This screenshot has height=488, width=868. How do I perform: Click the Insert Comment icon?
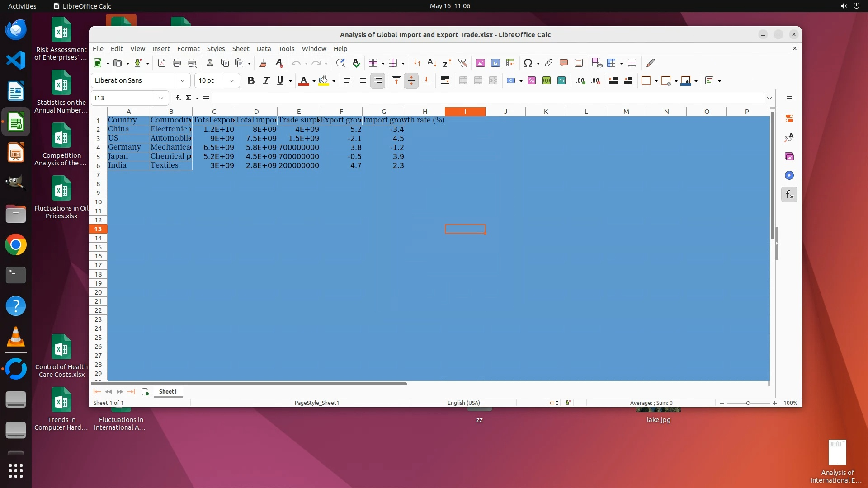[x=564, y=63]
